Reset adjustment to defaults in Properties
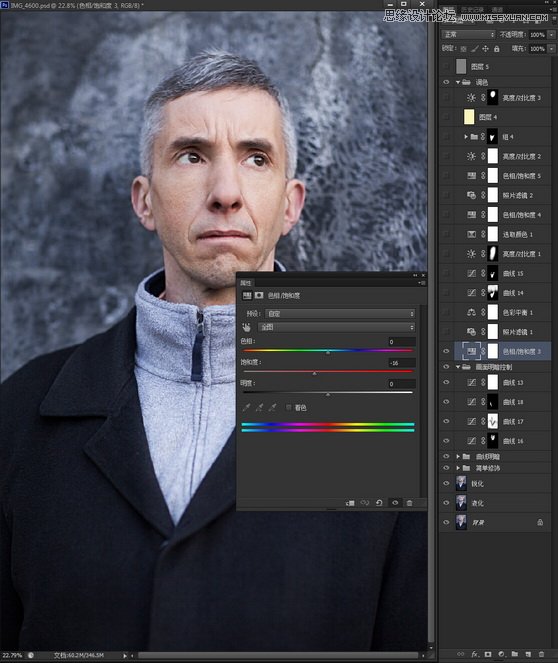Screen dimensions: 558x663 (x=379, y=503)
